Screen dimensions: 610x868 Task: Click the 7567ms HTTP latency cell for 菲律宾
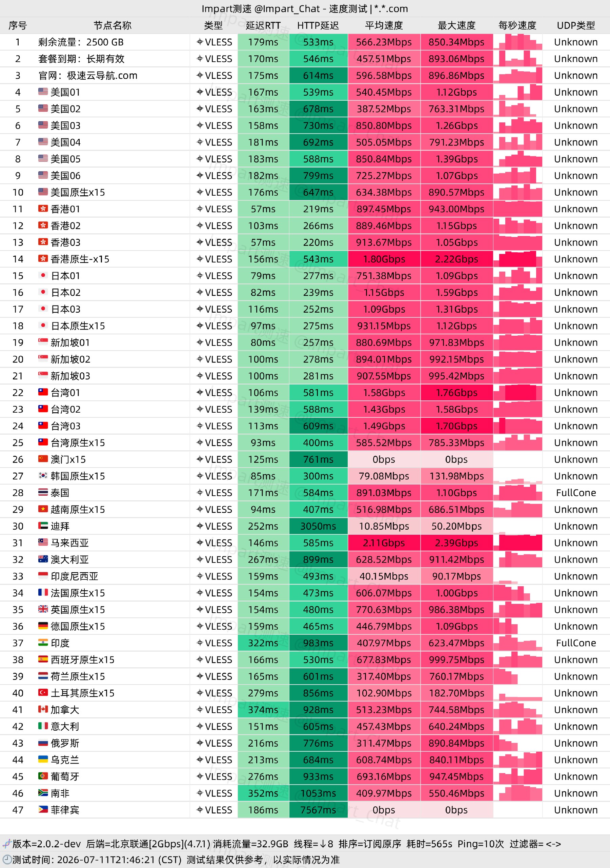coord(318,809)
